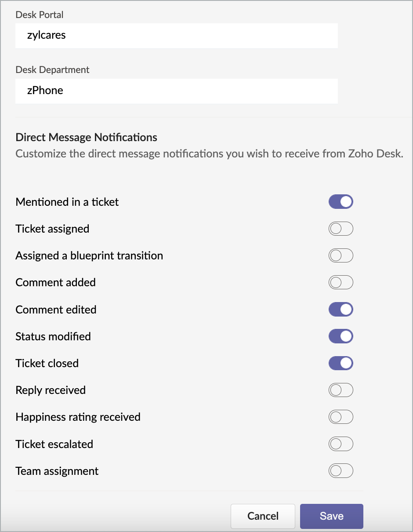Click the Save button
Screen dimensions: 413x532
click(x=331, y=516)
